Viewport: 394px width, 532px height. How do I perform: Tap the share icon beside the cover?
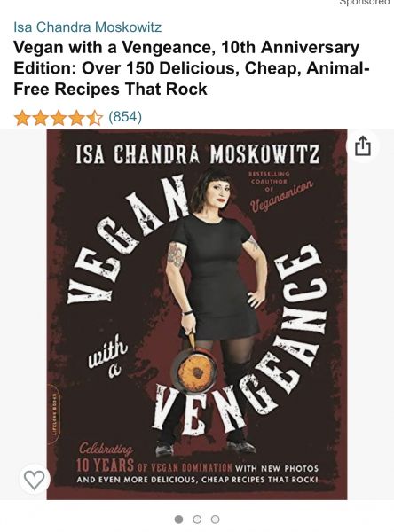click(362, 145)
